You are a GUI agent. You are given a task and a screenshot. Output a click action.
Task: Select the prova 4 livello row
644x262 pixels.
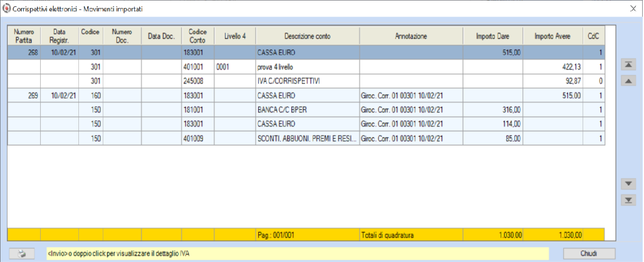[x=306, y=66]
